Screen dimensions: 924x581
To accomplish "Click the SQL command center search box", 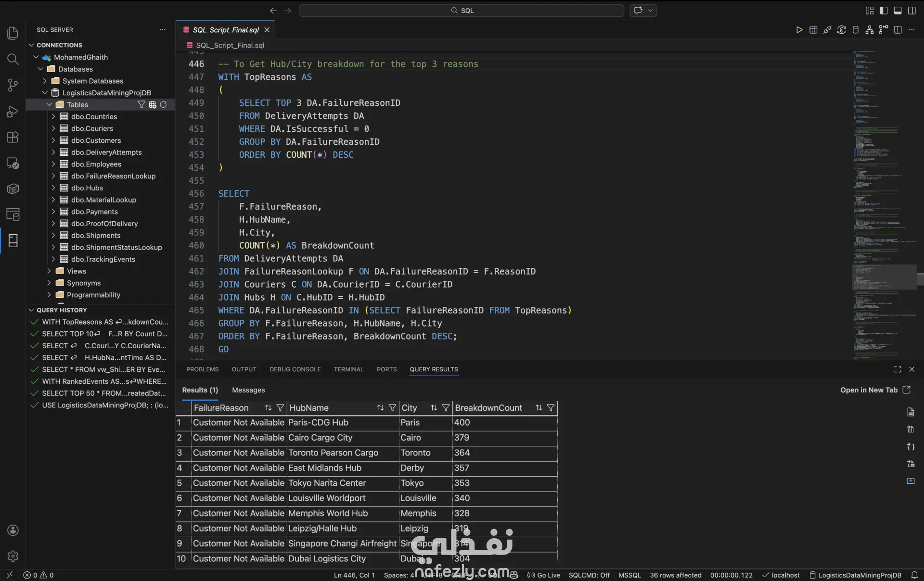I will [461, 11].
